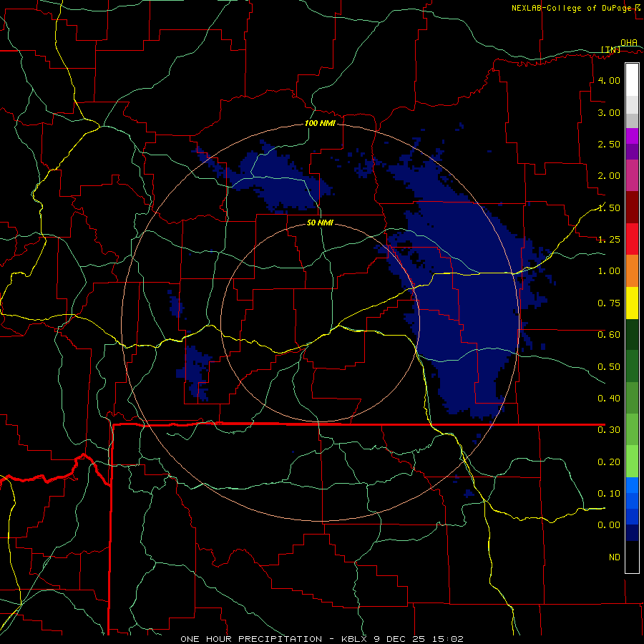644x644 pixels.
Task: Pick the pink legend swatch beside 2.00
Action: [632, 175]
